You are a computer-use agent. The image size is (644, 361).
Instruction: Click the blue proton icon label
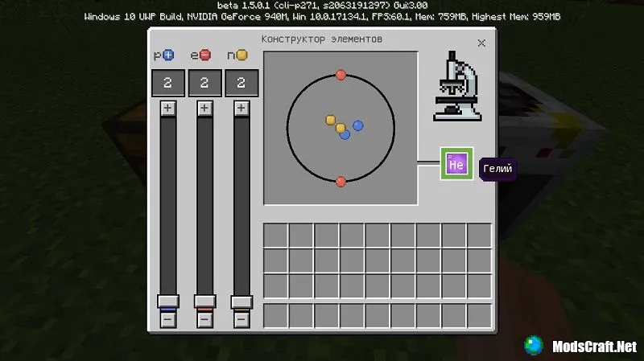[x=168, y=55]
